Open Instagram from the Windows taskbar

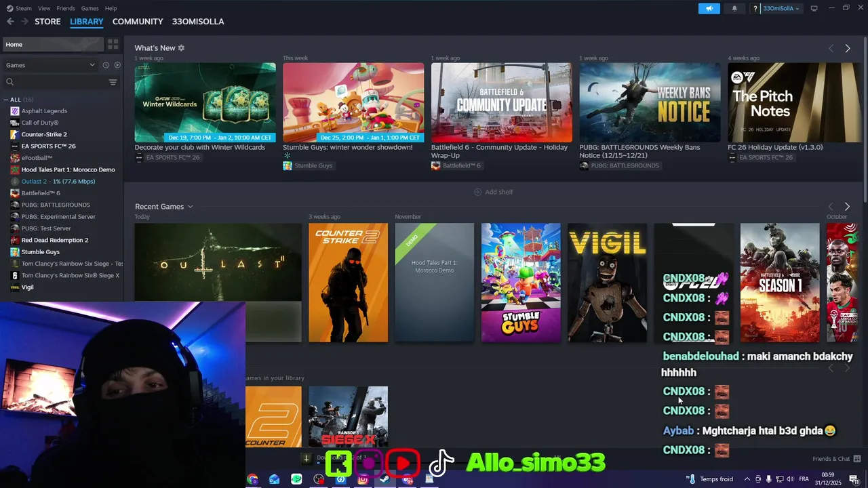(x=363, y=479)
